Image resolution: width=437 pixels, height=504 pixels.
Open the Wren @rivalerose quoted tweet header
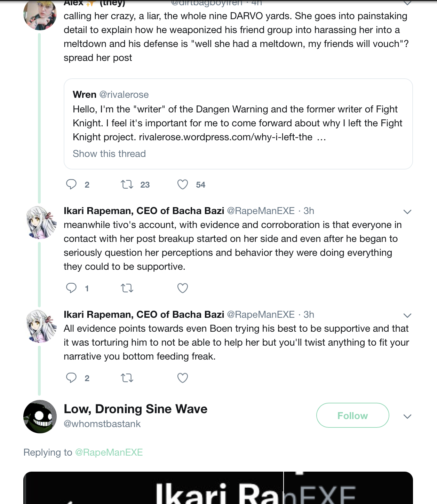[111, 95]
